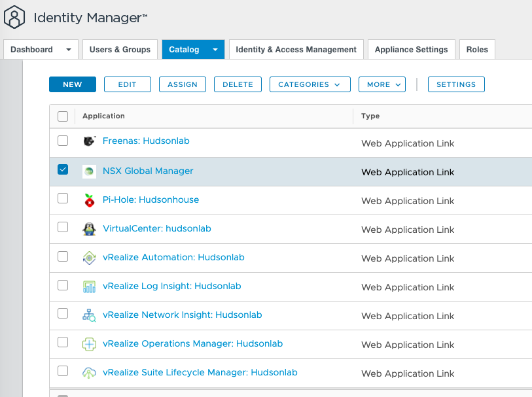
Task: Click the Application column header
Action: (x=103, y=116)
